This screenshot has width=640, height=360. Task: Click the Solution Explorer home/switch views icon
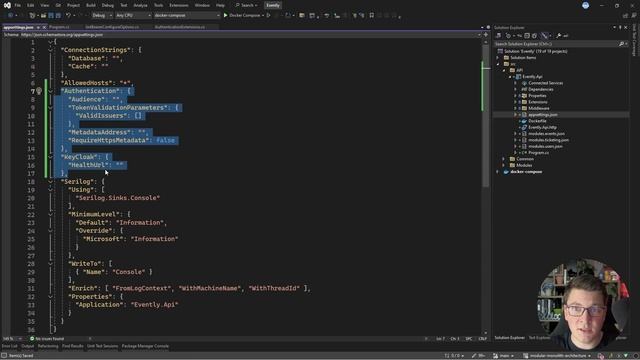(499, 36)
